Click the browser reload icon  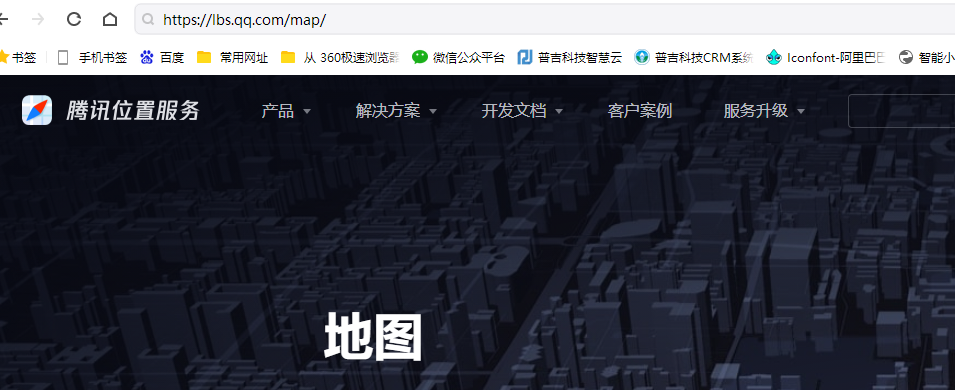tap(74, 20)
